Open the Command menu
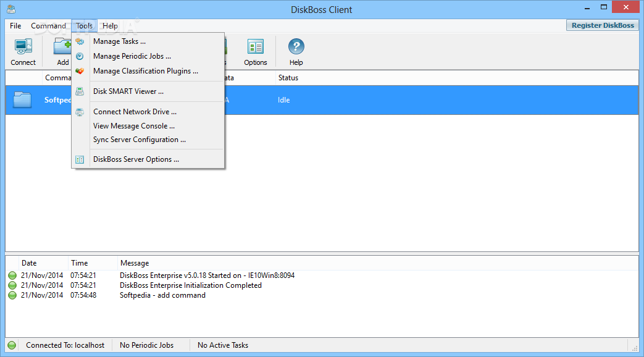The height and width of the screenshot is (357, 644). pos(48,26)
